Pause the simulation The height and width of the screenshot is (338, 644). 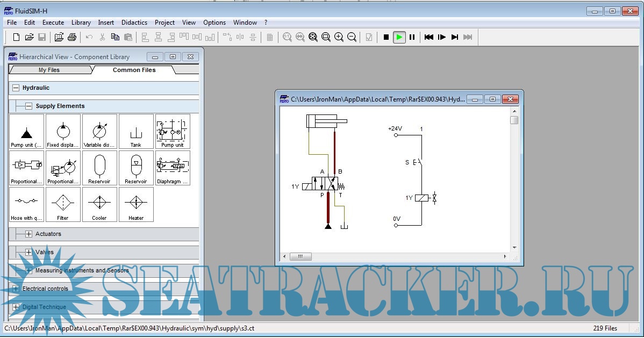tap(412, 37)
